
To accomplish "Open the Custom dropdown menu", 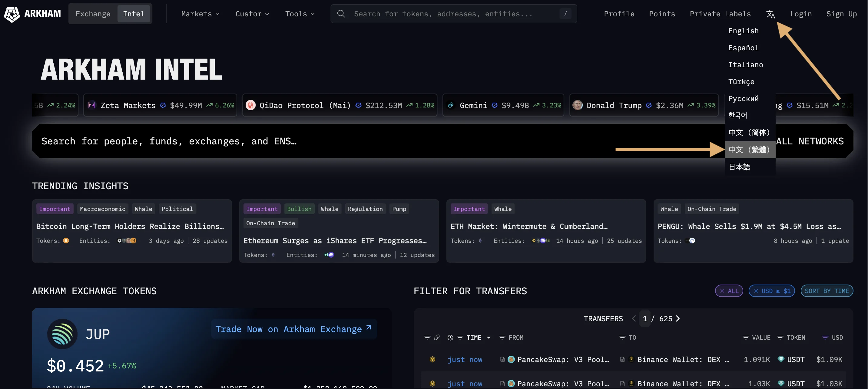I will point(252,14).
